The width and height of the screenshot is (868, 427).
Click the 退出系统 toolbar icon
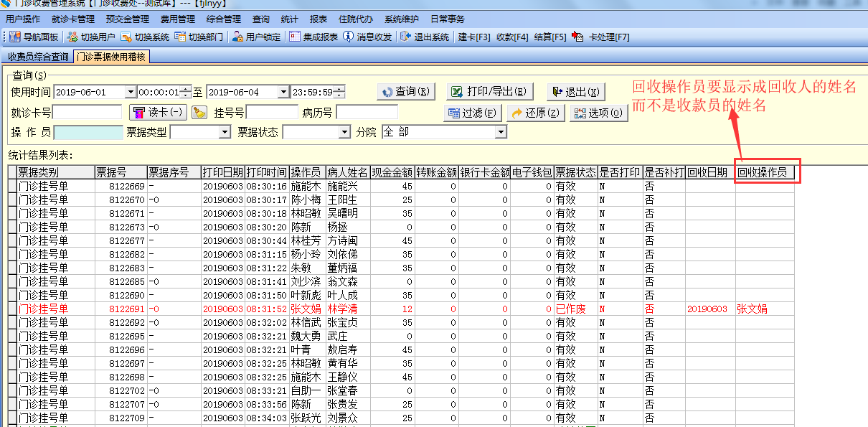[406, 37]
